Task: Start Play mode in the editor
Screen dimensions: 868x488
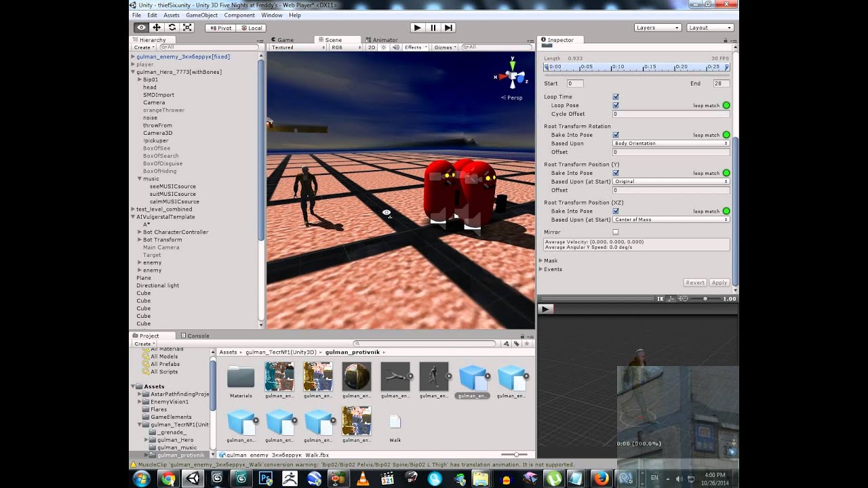Action: click(x=417, y=28)
